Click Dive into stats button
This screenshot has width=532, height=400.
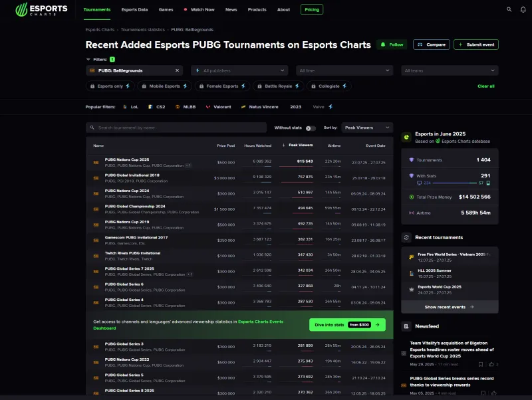tap(347, 325)
